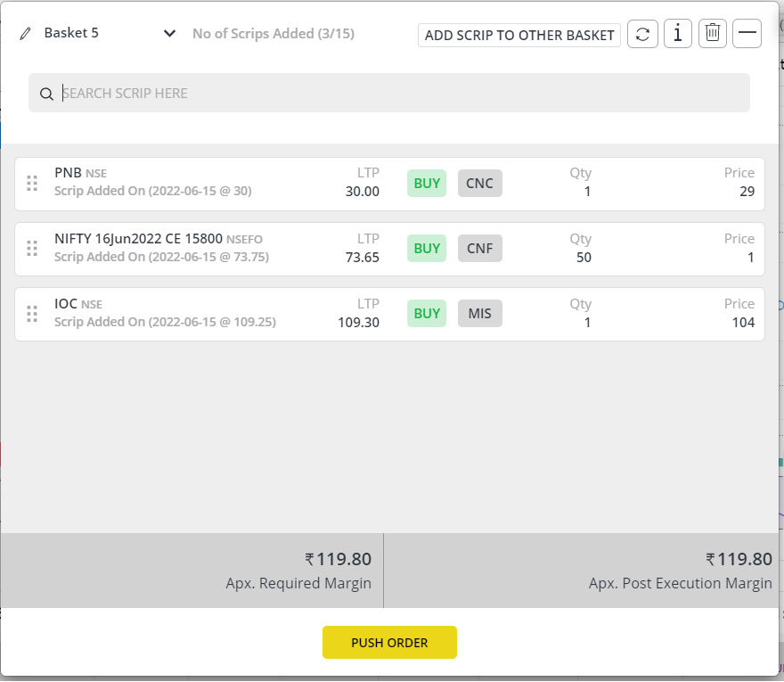Viewport: 784px width, 682px height.
Task: Minimize the basket panel with dash icon
Action: [747, 34]
